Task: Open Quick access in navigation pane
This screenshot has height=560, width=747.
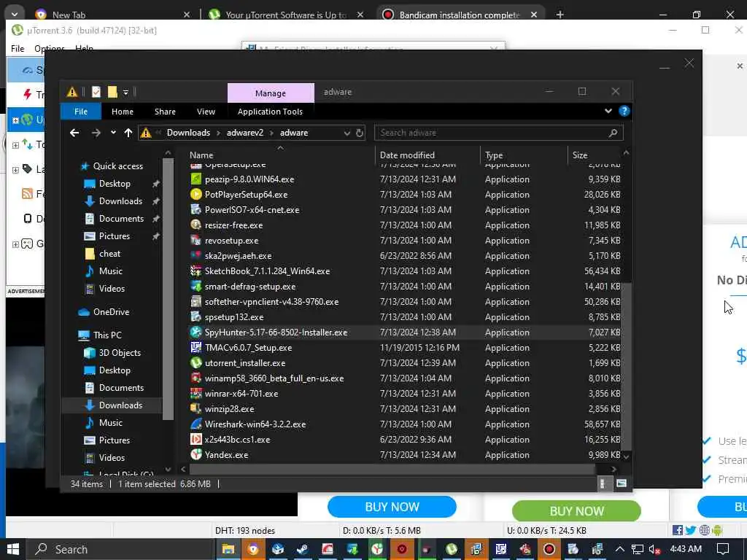Action: point(117,166)
